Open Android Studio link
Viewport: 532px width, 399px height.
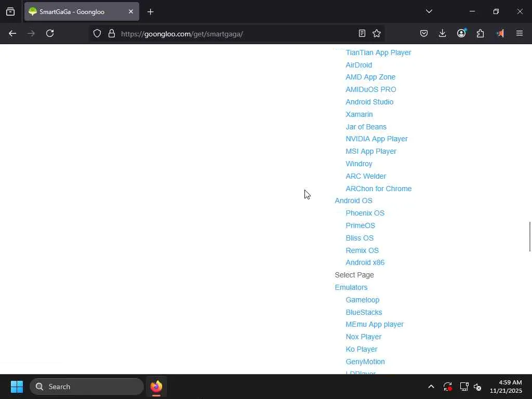point(369,102)
